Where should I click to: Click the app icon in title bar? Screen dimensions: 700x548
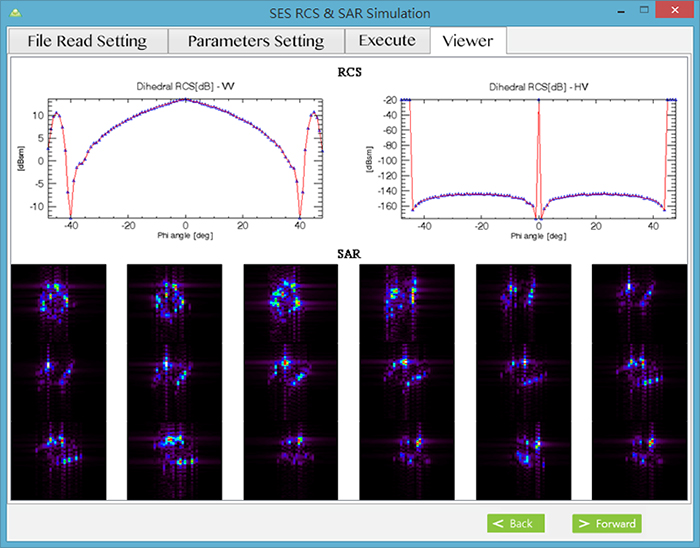12,13
